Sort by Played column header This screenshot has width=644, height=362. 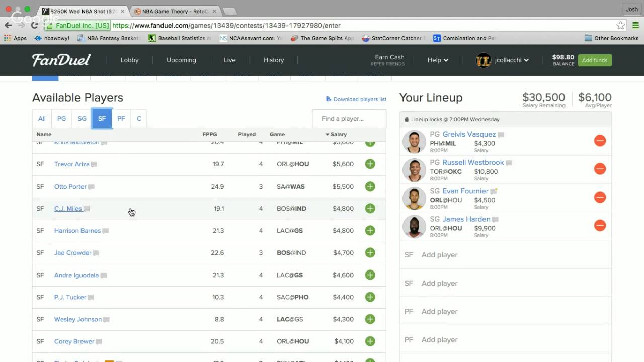click(x=247, y=134)
